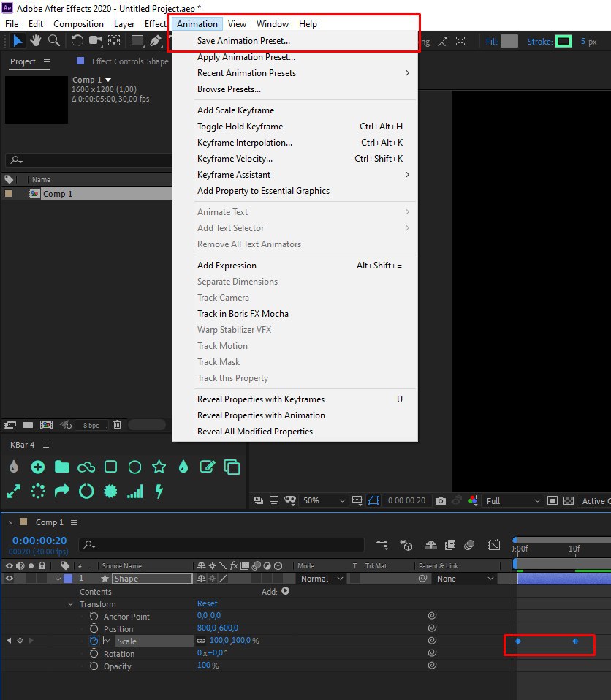Create new composition from Project panel footer

tap(46, 424)
